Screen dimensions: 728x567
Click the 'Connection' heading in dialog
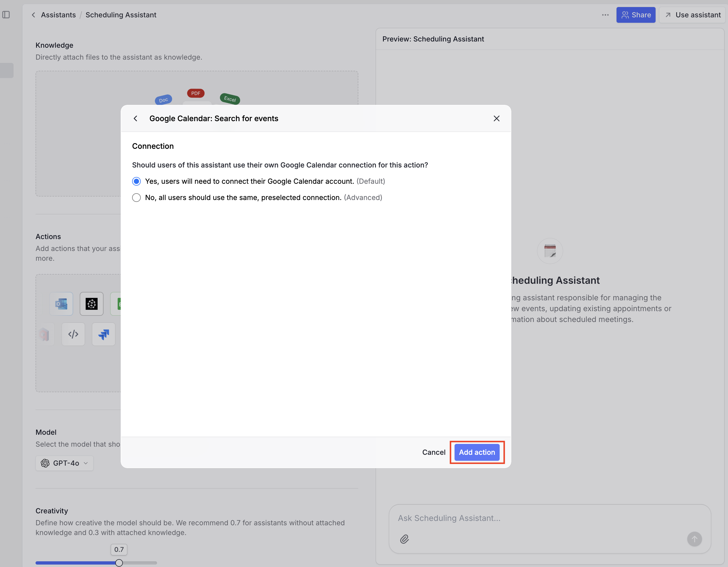coord(153,146)
